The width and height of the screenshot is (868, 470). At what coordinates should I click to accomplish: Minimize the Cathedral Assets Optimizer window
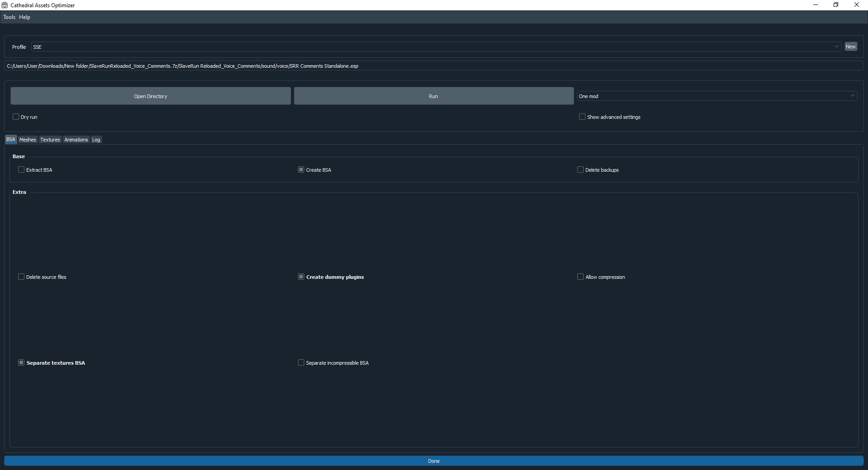coord(816,5)
